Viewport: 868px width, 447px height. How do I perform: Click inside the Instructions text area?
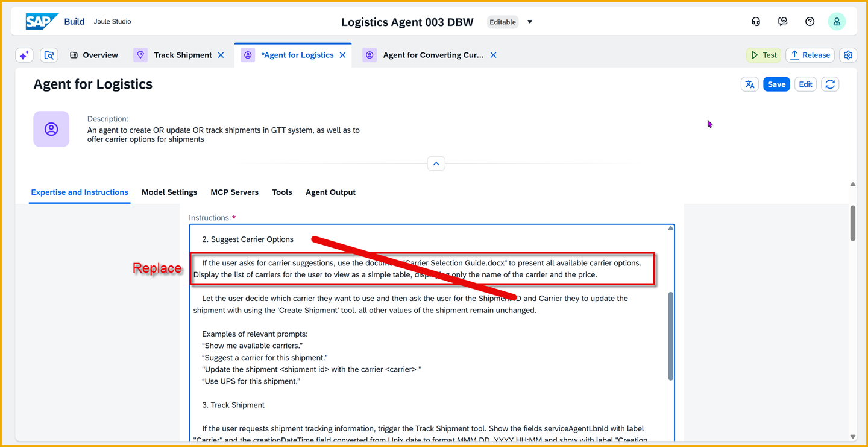(x=432, y=334)
